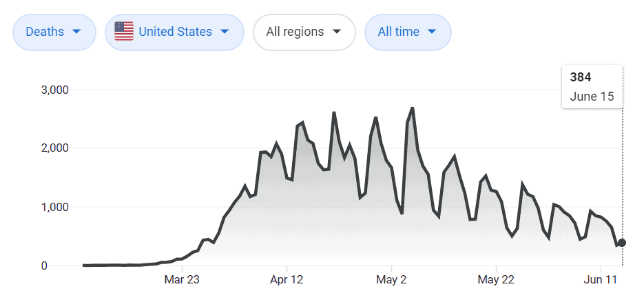This screenshot has height=300, width=644.
Task: Click the June 15 data point dot
Action: tap(622, 243)
